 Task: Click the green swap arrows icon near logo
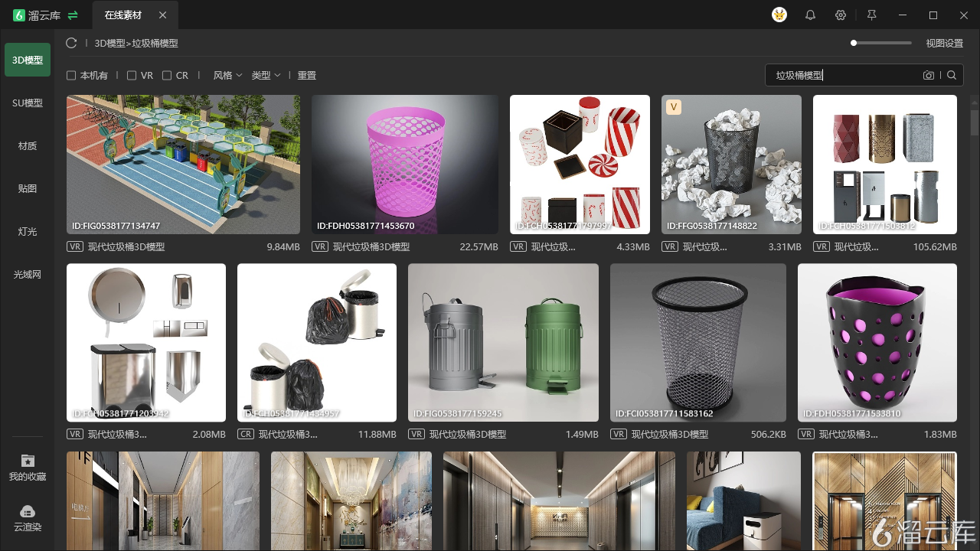tap(73, 15)
